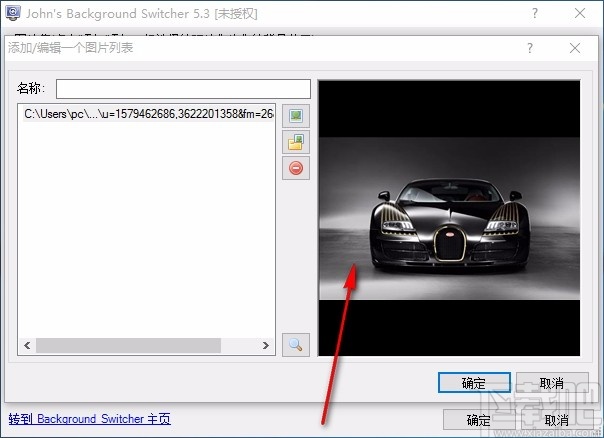Open the 转到 Background Switcher 主页 link
The height and width of the screenshot is (438, 604).
[89, 419]
